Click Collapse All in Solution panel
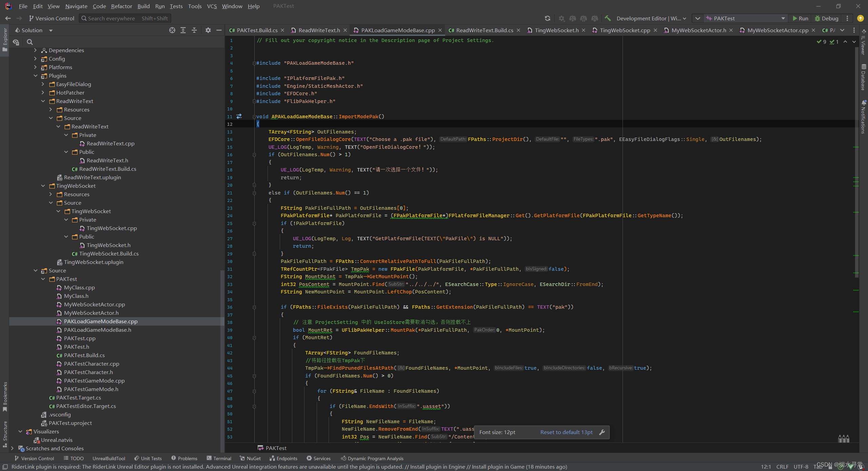The width and height of the screenshot is (868, 471). pyautogui.click(x=194, y=30)
